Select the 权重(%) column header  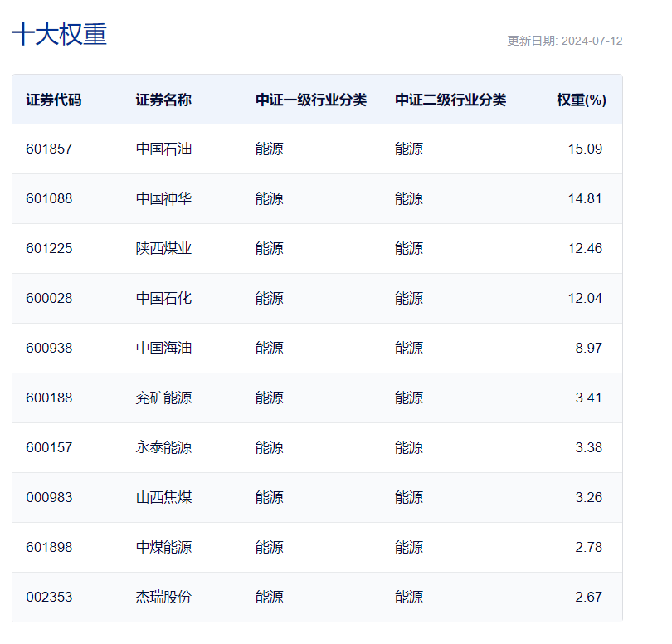click(x=581, y=100)
